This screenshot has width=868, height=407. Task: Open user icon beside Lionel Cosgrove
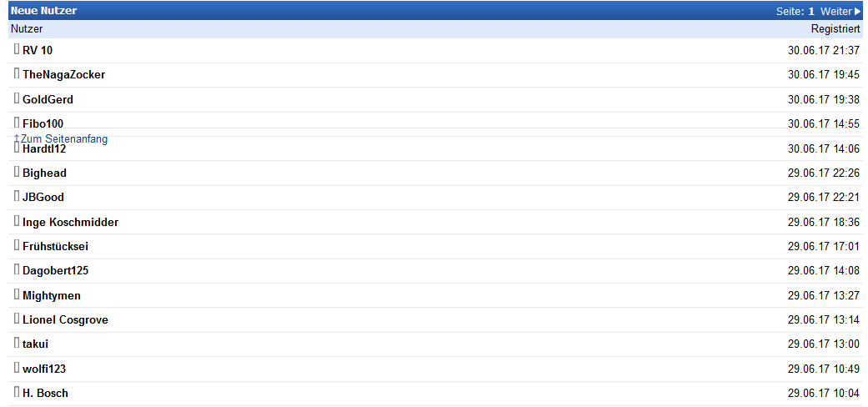pyautogui.click(x=17, y=319)
